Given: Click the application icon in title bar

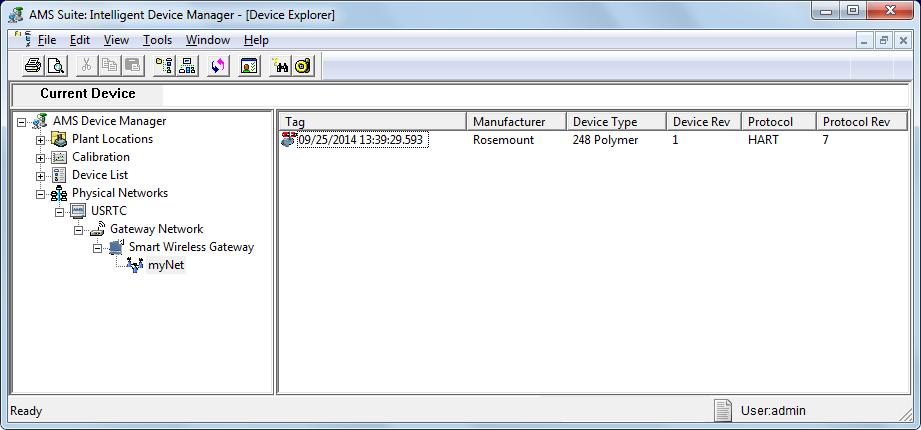Looking at the screenshot, I should pos(16,14).
